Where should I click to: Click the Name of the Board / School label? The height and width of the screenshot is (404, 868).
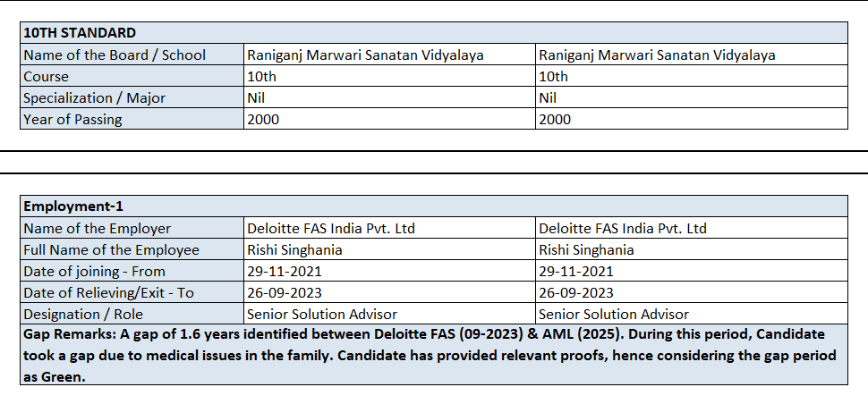115,55
